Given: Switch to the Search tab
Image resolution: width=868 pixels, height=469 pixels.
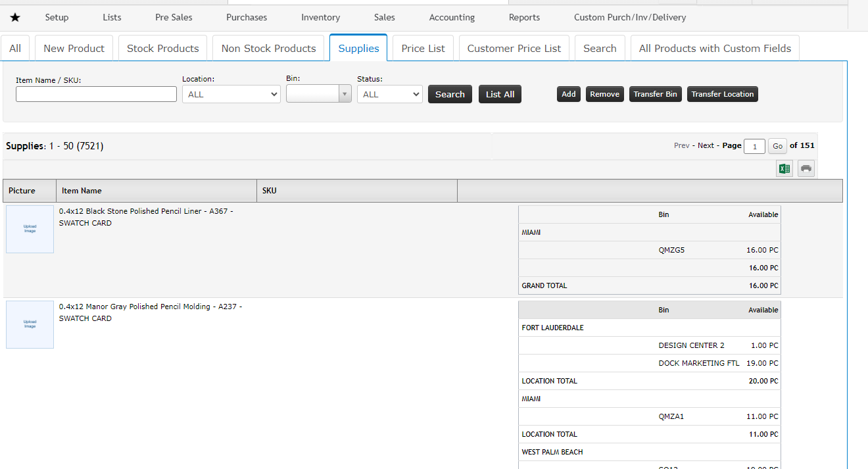Looking at the screenshot, I should tap(600, 48).
